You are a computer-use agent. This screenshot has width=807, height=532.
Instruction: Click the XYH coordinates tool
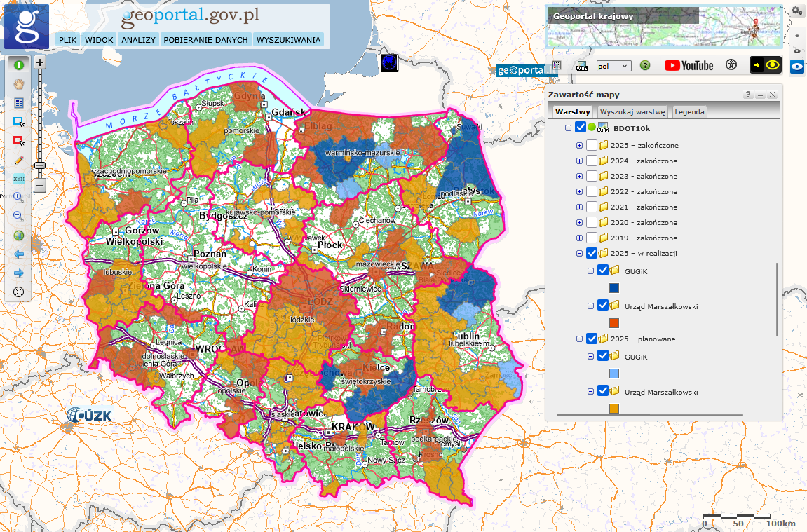coord(19,179)
